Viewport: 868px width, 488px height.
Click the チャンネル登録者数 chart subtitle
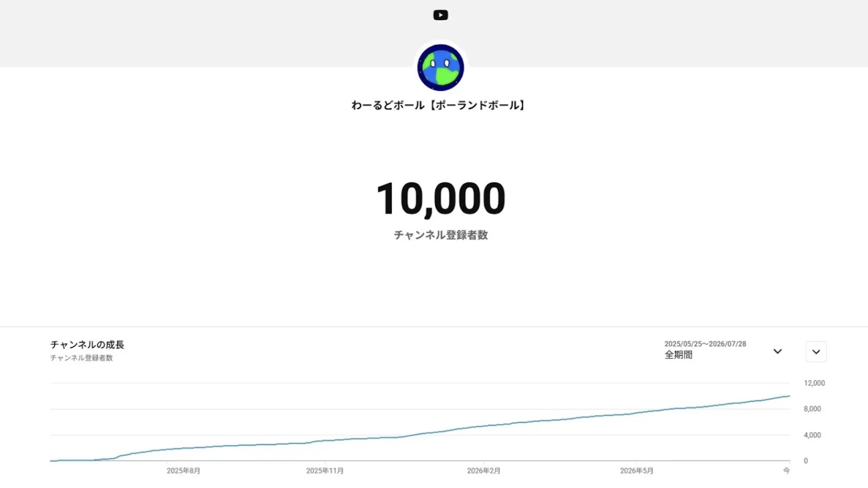coord(81,358)
